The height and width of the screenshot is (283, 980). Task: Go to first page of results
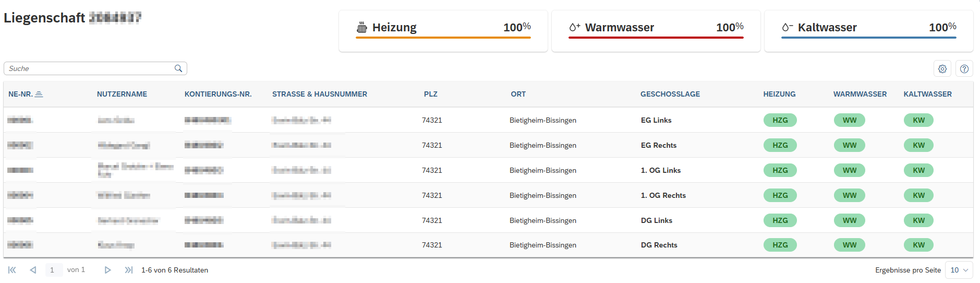12,270
